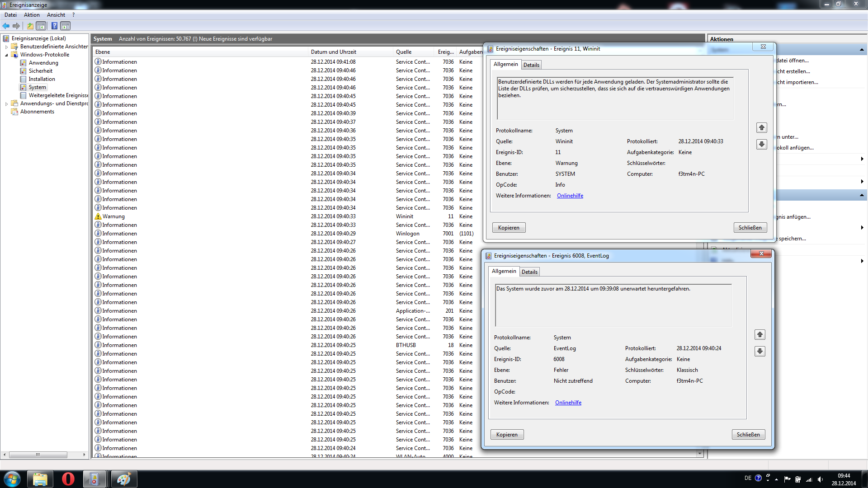Open Onlinehilfe link in EventLog dialog
868x488 pixels.
pos(568,403)
